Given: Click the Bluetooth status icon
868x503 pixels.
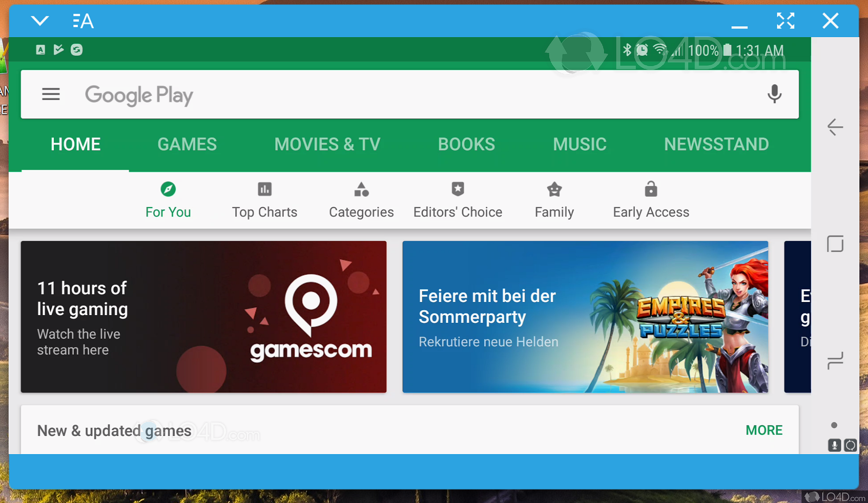Looking at the screenshot, I should 627,50.
